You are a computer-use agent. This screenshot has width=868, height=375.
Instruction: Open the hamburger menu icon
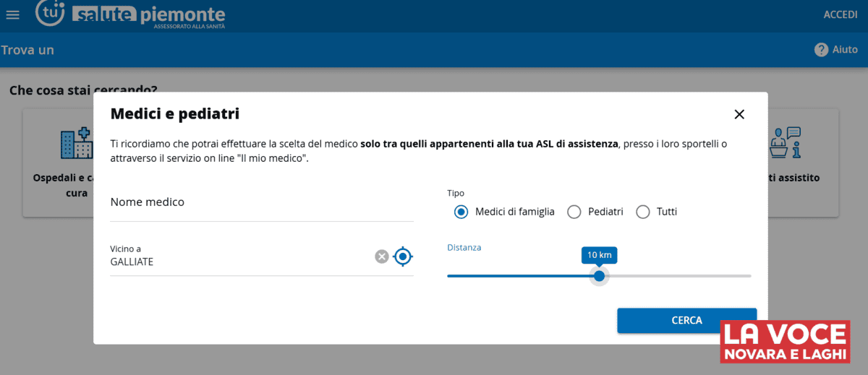pyautogui.click(x=12, y=14)
